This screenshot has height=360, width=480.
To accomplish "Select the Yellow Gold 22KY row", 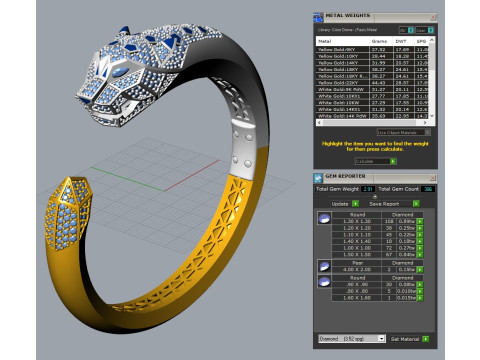I will pyautogui.click(x=372, y=83).
